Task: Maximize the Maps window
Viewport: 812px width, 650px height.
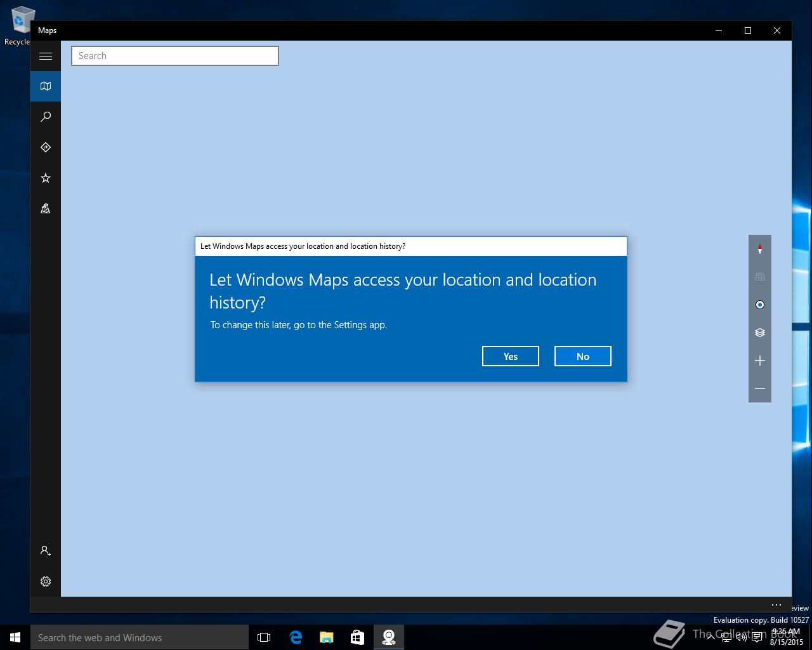Action: coord(748,30)
